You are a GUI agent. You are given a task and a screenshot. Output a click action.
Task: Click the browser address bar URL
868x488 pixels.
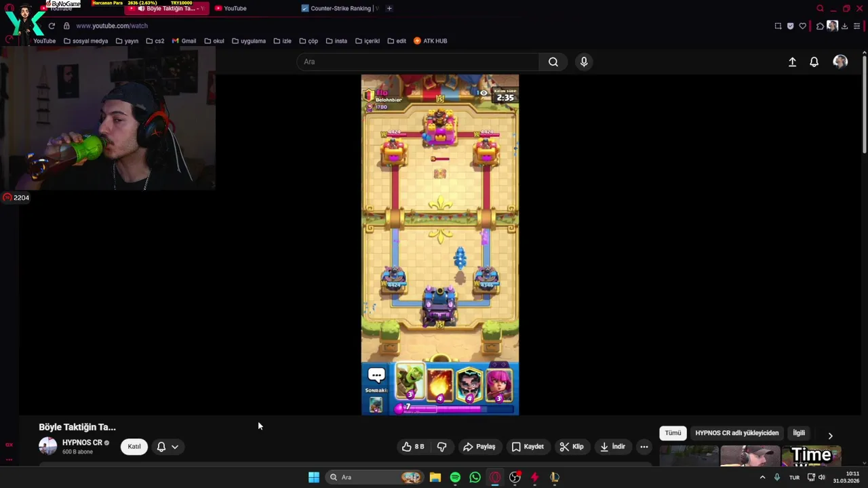[x=112, y=26]
